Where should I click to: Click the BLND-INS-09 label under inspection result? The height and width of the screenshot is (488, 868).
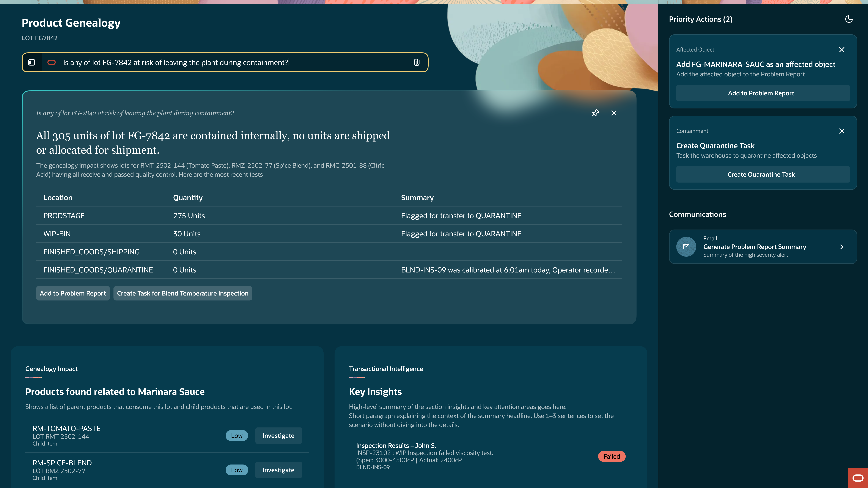coord(373,467)
